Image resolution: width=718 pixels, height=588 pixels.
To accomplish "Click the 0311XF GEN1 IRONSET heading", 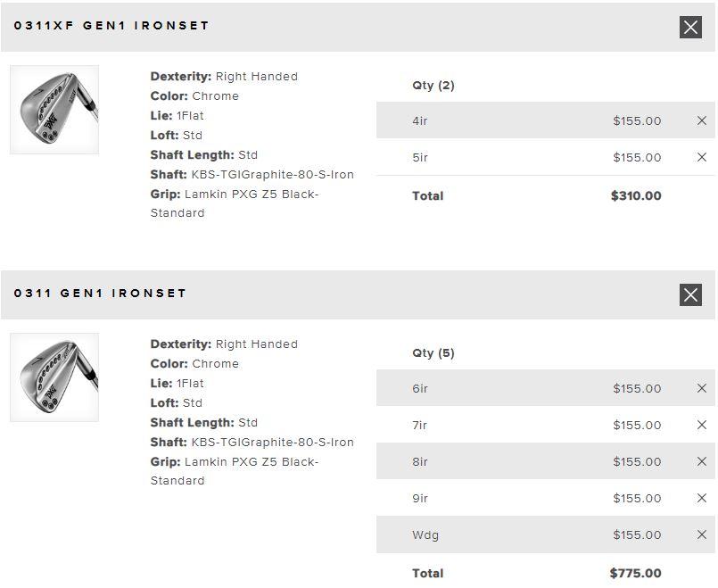I will (111, 26).
